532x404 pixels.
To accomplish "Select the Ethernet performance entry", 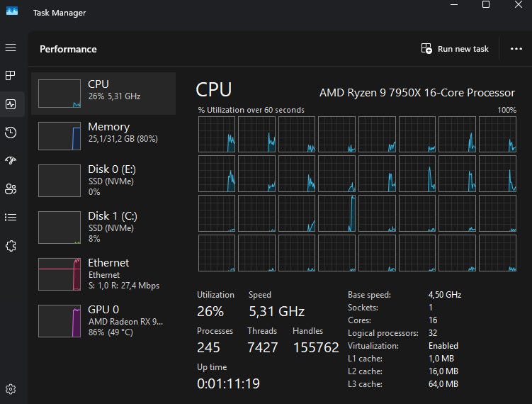I will 103,274.
